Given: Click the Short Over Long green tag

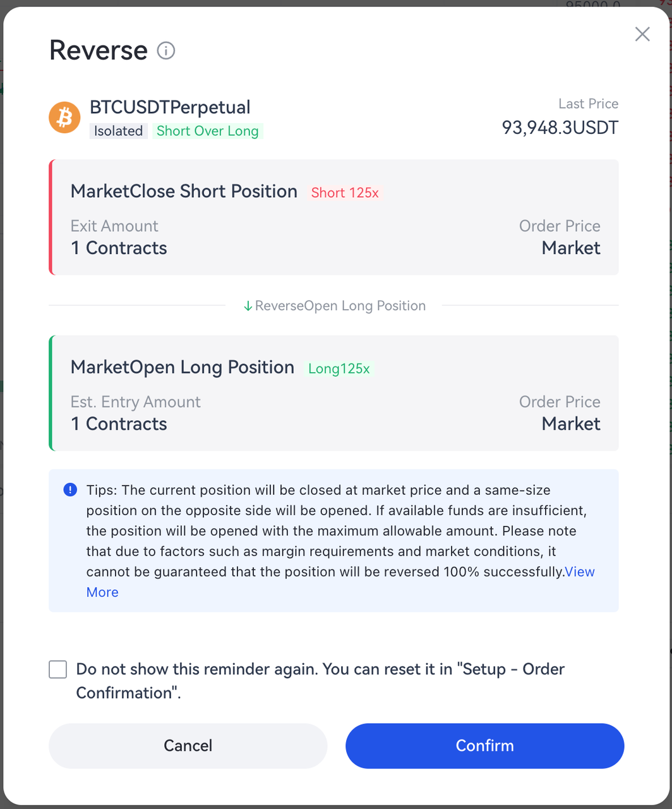Looking at the screenshot, I should coord(207,131).
